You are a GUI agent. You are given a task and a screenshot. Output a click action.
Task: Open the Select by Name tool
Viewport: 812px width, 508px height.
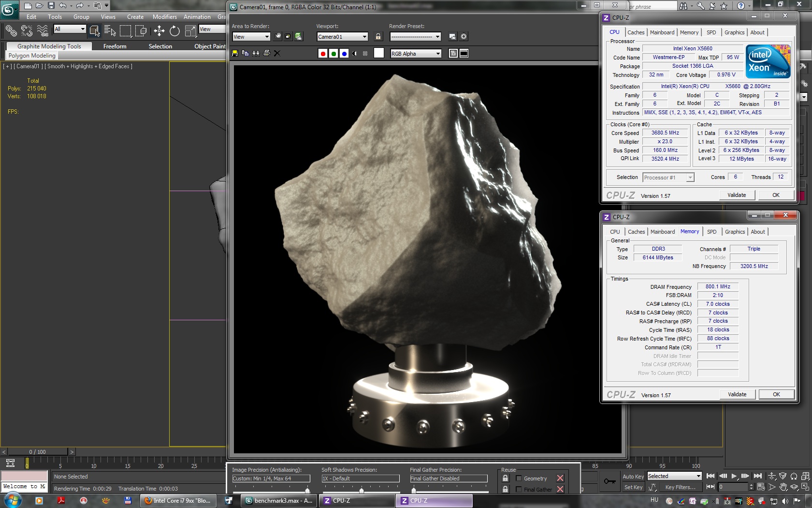(110, 31)
